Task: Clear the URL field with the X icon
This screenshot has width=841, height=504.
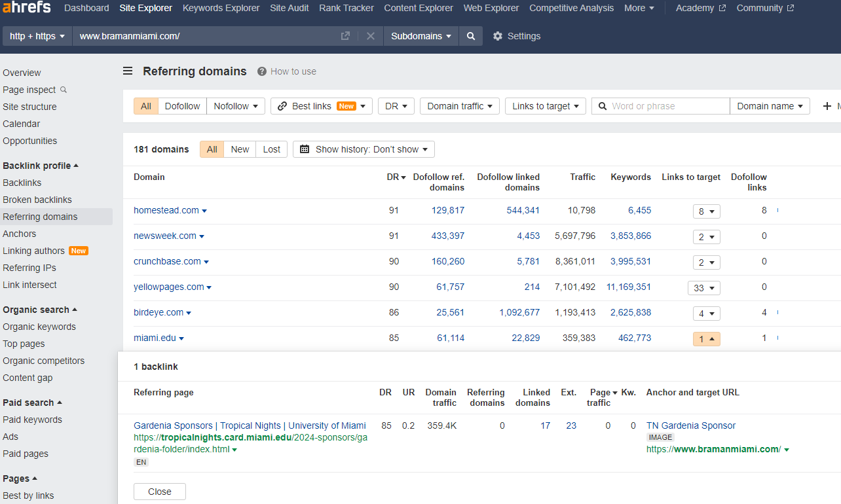Action: click(371, 36)
